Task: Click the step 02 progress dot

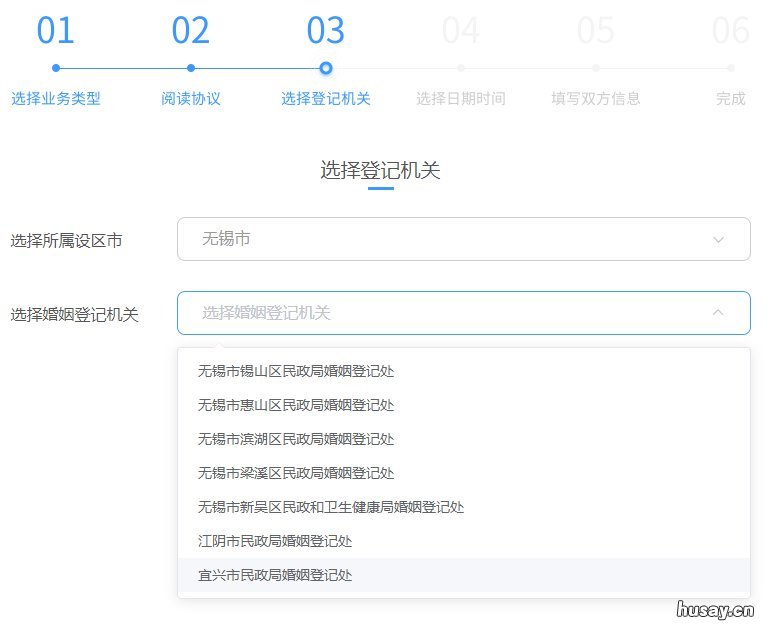Action: pyautogui.click(x=191, y=68)
